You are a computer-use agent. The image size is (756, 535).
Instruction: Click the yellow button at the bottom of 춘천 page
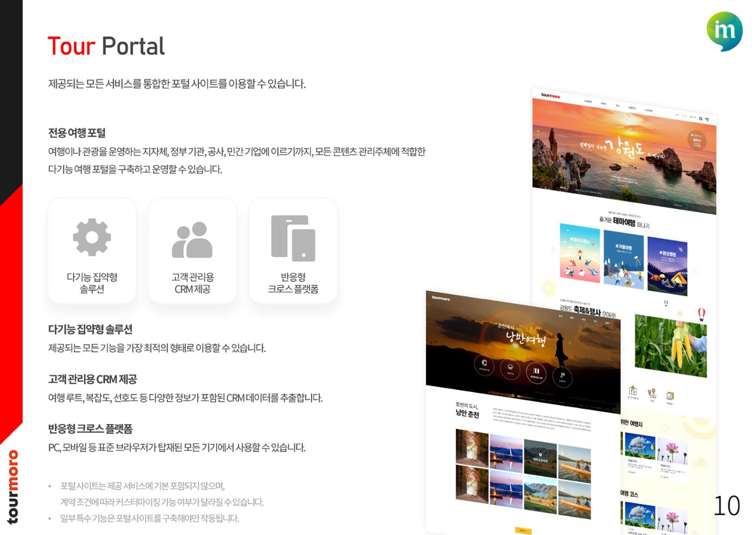point(523,531)
